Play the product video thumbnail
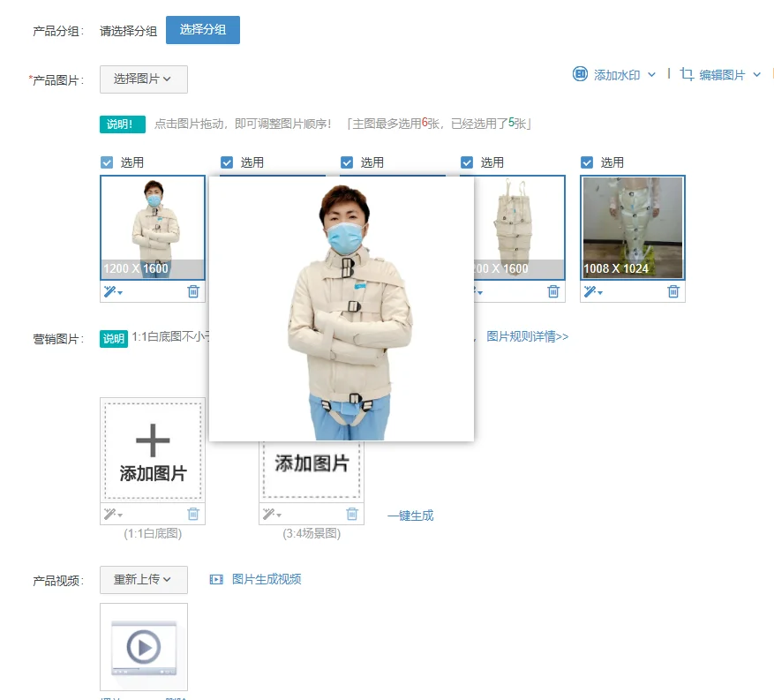 144,647
